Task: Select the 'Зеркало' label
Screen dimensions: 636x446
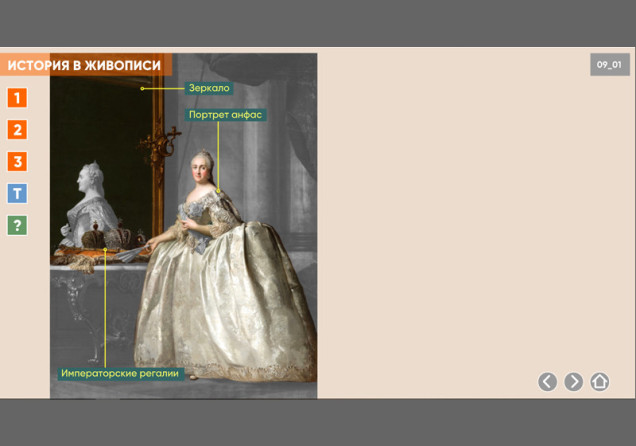Action: pos(209,88)
